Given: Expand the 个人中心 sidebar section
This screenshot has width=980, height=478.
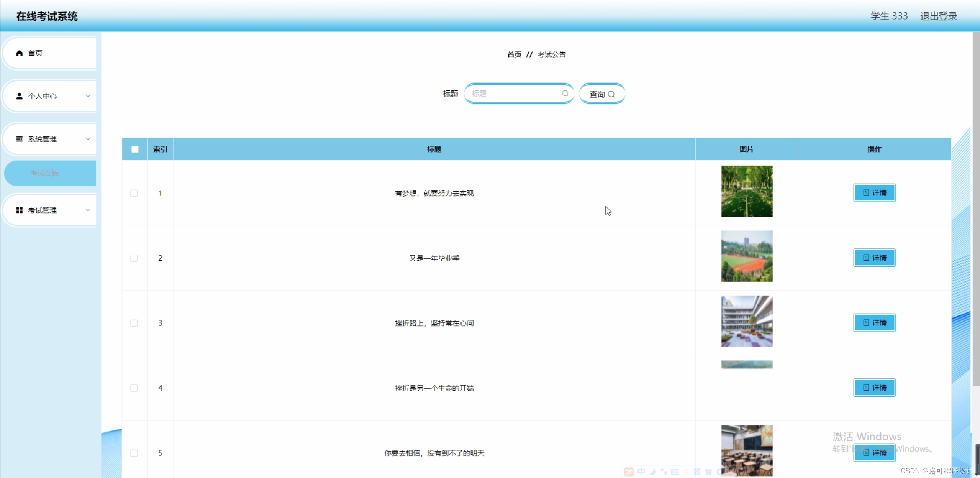Looking at the screenshot, I should [x=88, y=96].
